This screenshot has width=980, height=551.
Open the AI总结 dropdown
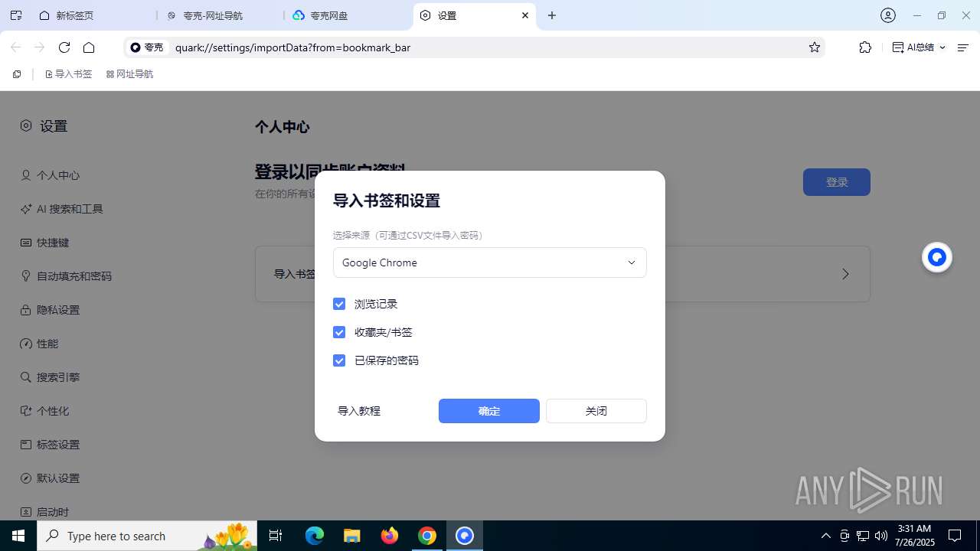click(919, 47)
